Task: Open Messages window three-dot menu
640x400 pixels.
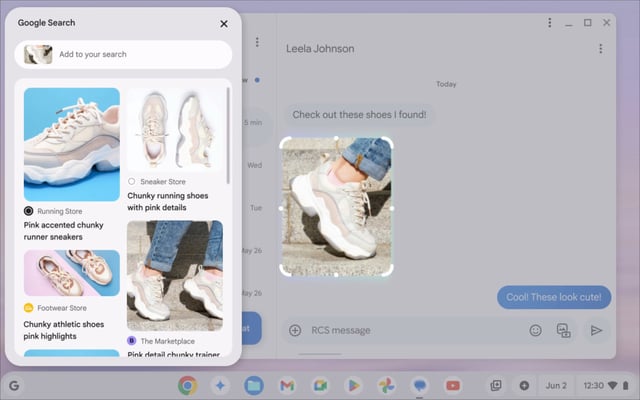Action: pos(550,23)
